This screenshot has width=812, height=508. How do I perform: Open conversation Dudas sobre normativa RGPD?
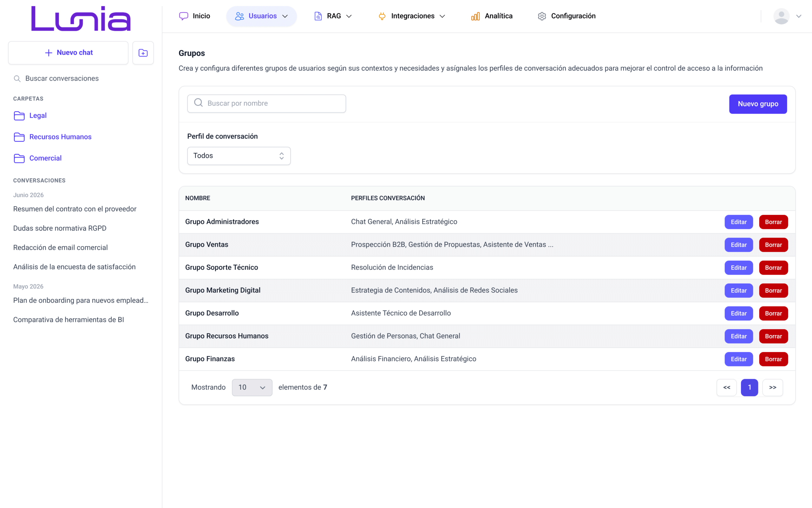pos(60,229)
